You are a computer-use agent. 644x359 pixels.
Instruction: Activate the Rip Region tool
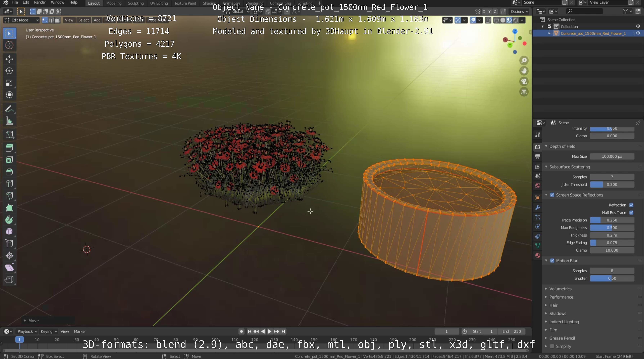(9, 279)
